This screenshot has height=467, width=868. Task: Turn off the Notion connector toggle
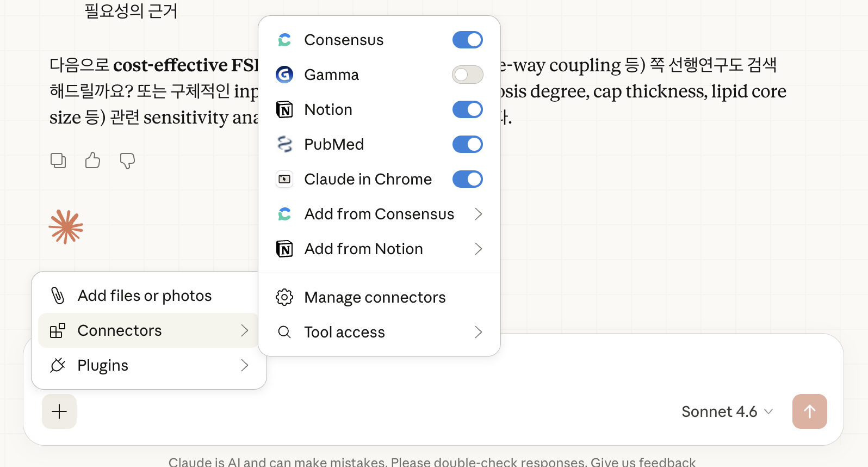(468, 109)
